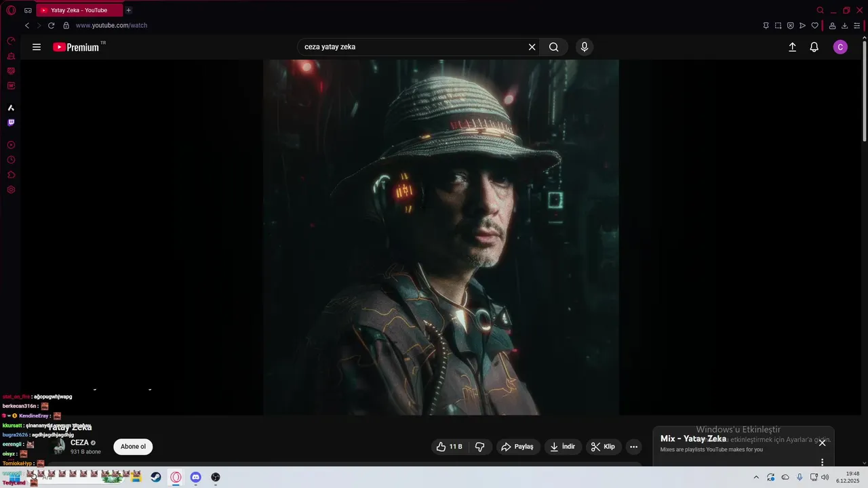
Task: Start voice search with microphone
Action: (x=585, y=47)
